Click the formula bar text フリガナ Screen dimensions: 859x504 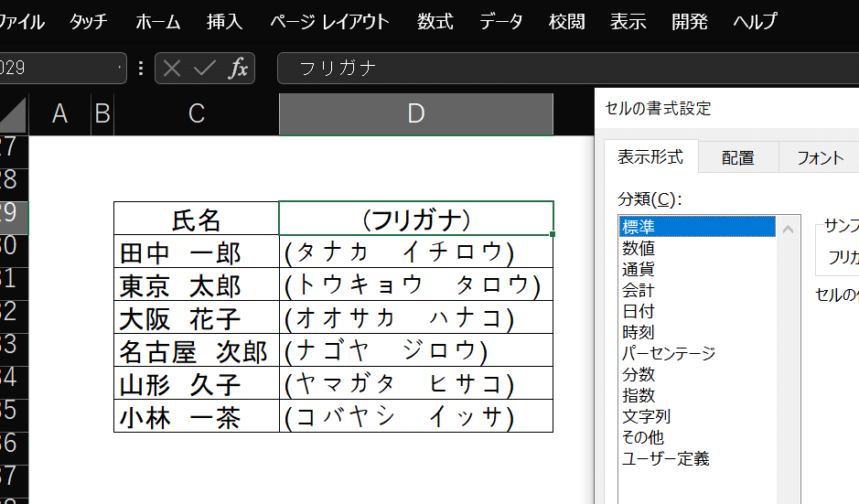pyautogui.click(x=338, y=69)
